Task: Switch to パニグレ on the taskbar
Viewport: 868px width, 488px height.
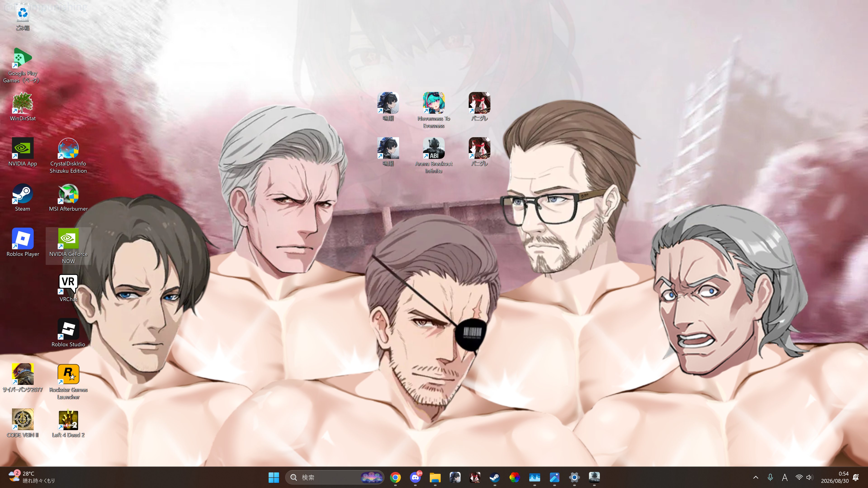Action: point(475,477)
